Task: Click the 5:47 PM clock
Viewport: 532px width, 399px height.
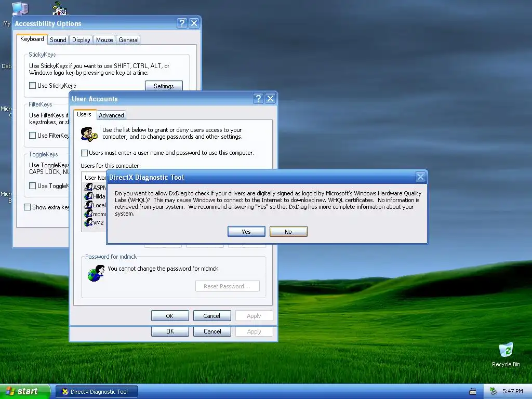Action: pos(513,392)
